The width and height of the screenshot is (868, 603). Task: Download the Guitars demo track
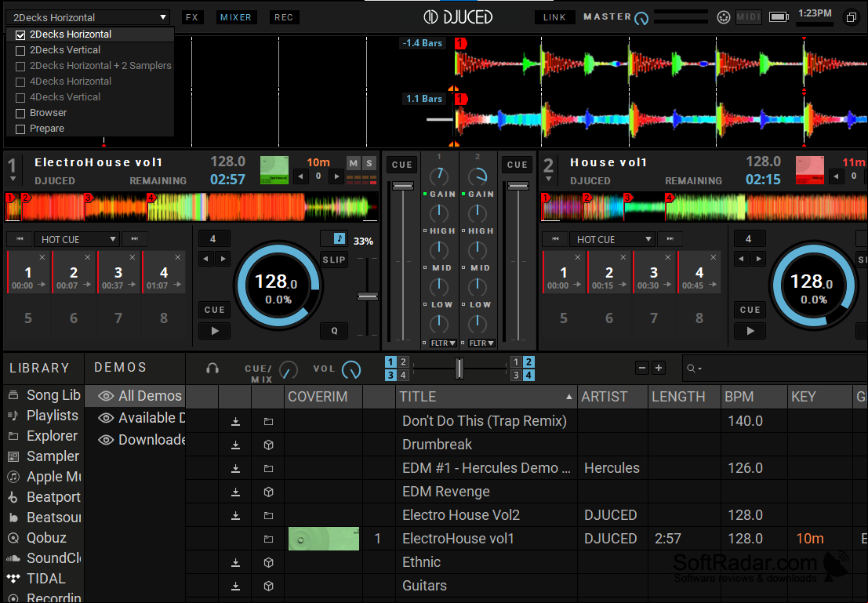235,586
